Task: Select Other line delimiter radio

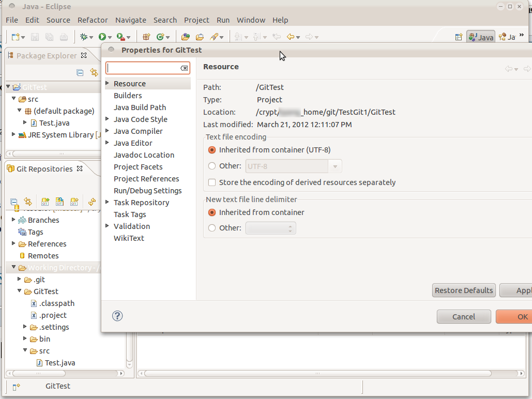Action: [212, 228]
